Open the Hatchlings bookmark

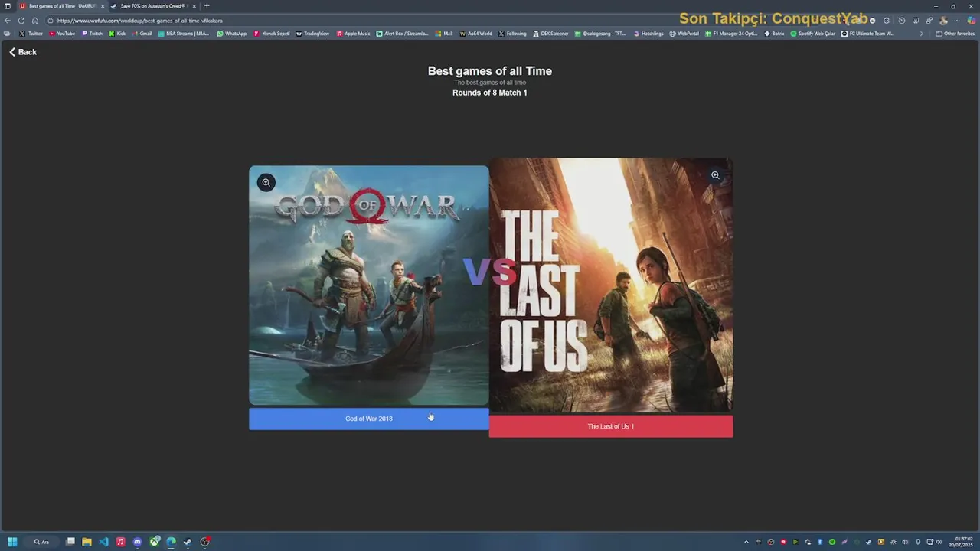(648, 34)
